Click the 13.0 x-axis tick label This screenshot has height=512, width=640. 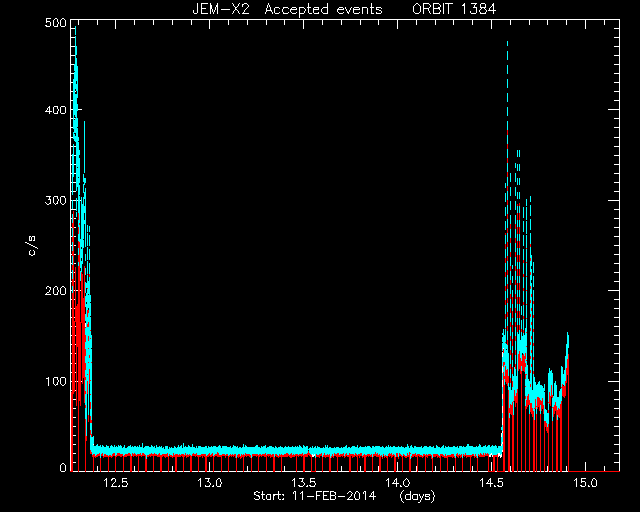click(209, 483)
